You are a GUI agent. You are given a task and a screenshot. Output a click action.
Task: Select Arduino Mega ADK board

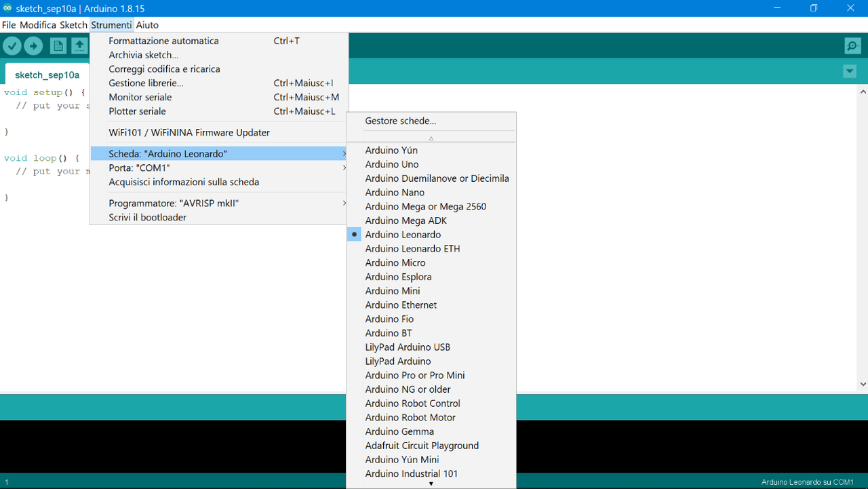(431, 220)
